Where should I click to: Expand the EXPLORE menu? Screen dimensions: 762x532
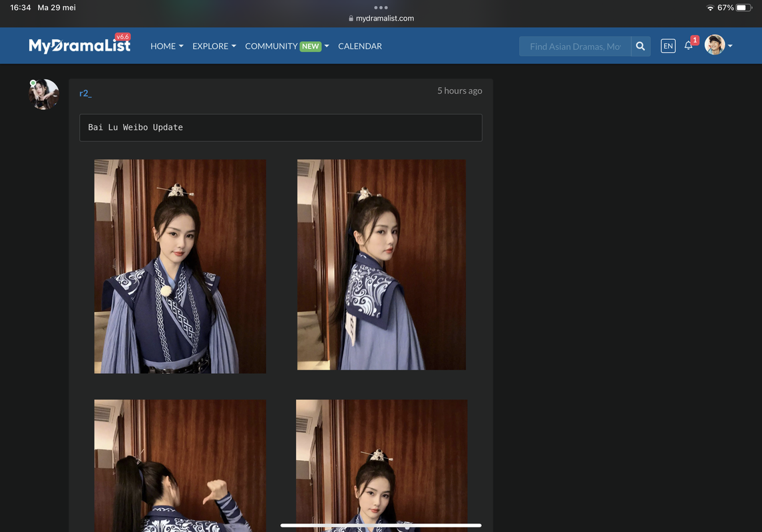214,46
